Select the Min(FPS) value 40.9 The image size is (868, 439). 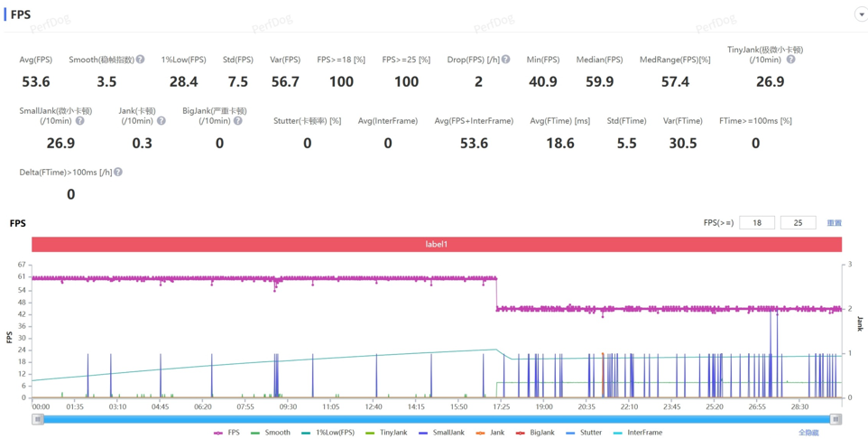pos(543,82)
